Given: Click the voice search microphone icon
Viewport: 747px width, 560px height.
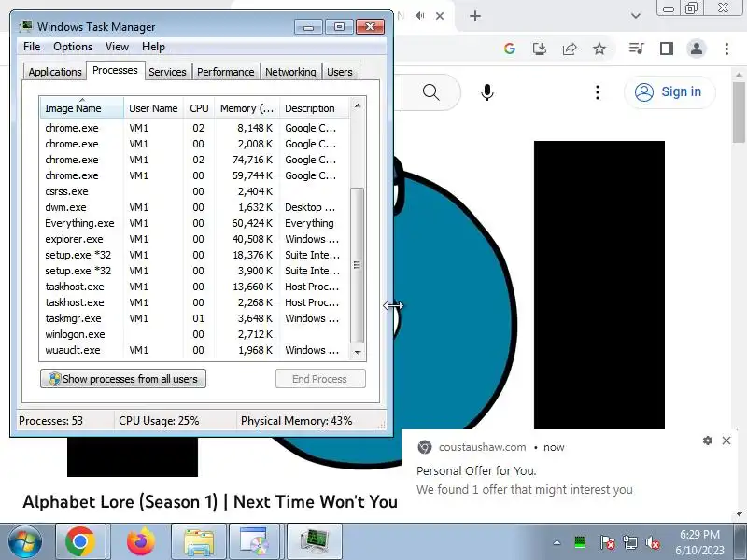Looking at the screenshot, I should click(486, 91).
